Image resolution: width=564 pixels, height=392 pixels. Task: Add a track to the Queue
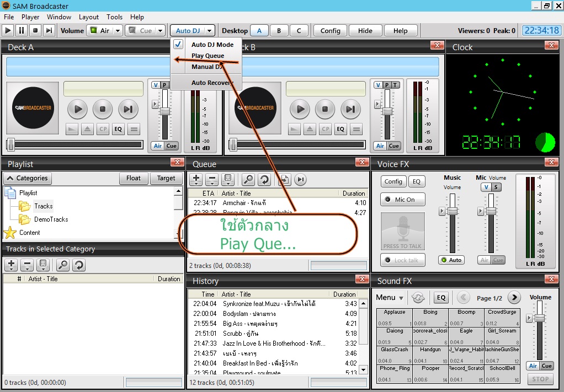(196, 179)
